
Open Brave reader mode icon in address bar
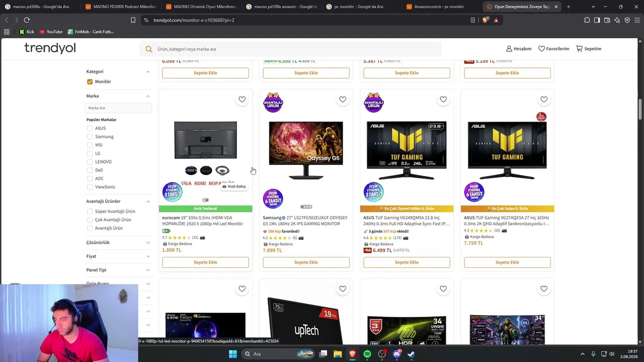[x=473, y=20]
